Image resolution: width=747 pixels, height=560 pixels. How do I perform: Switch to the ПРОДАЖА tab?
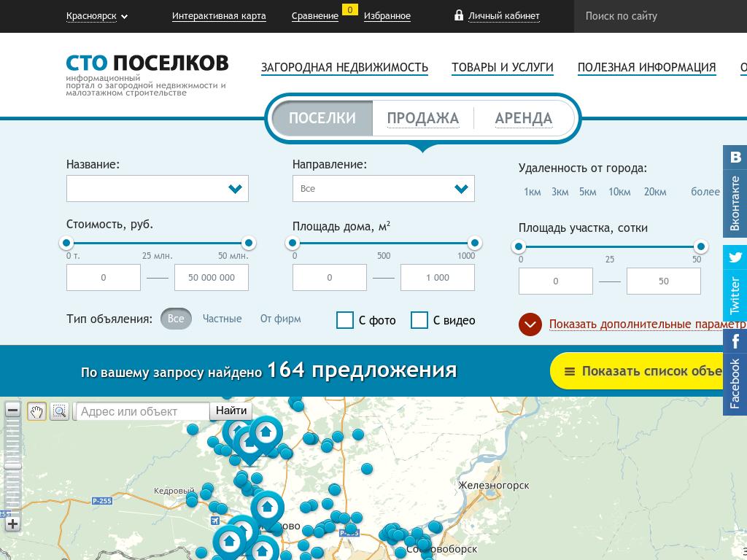click(425, 117)
